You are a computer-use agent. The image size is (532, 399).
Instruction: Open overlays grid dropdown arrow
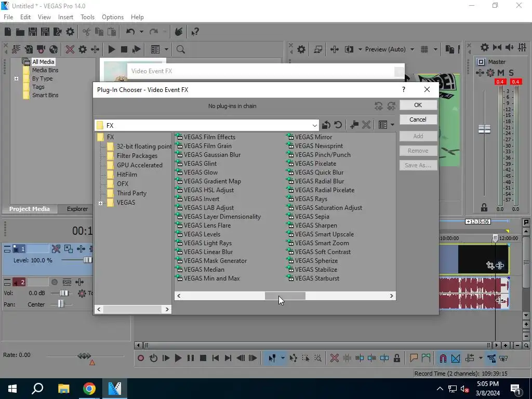(x=435, y=49)
